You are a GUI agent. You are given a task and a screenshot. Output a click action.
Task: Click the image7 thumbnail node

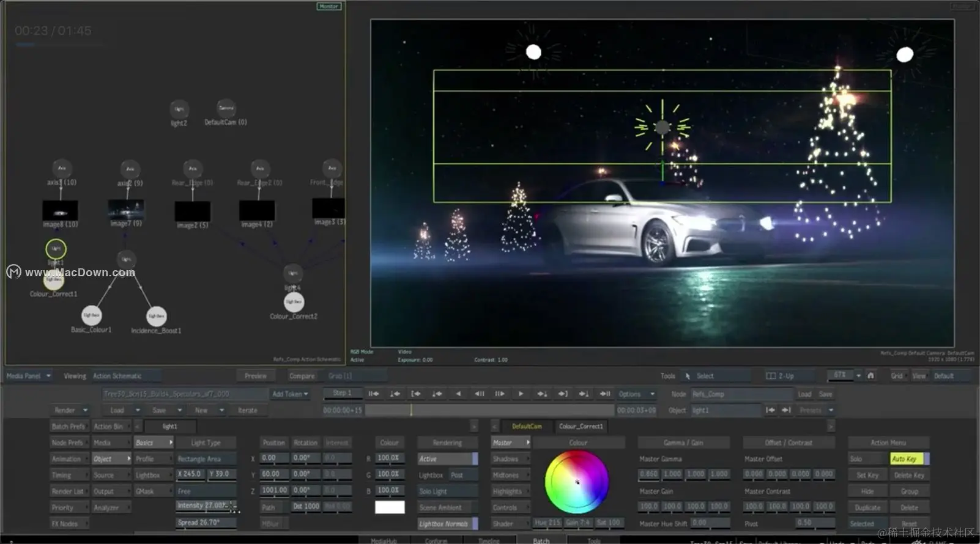126,210
